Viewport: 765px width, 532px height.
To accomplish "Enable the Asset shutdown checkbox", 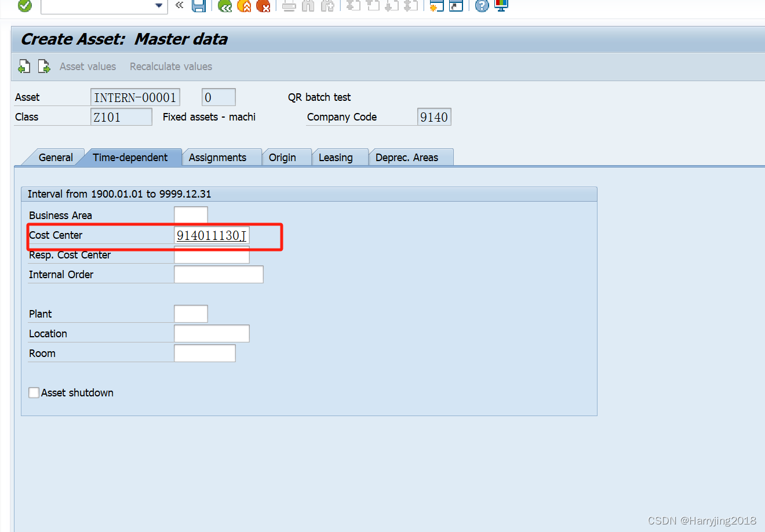I will [34, 393].
